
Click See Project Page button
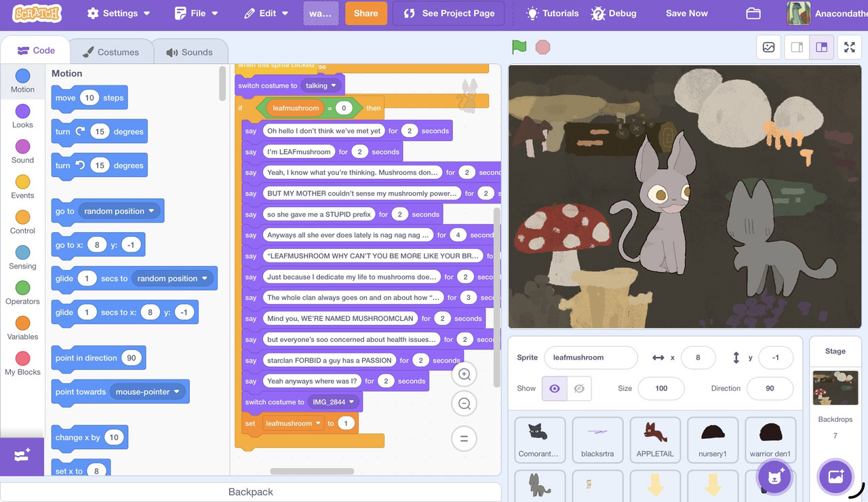[x=449, y=13]
